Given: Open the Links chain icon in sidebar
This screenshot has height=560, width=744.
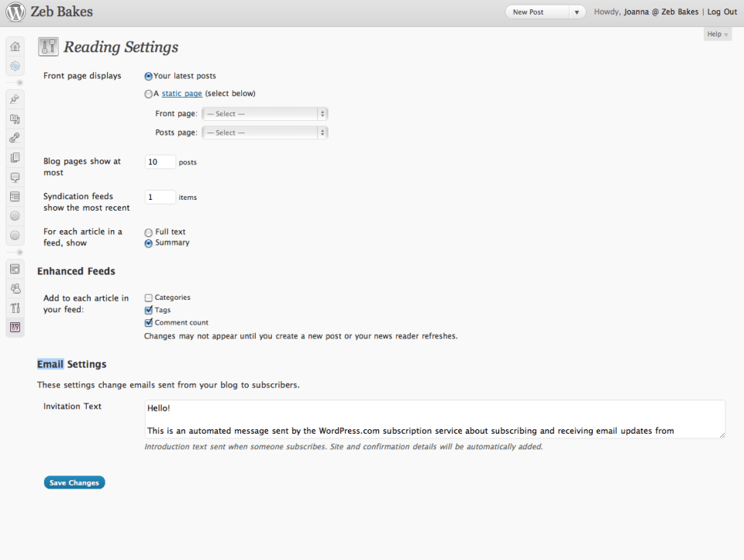Looking at the screenshot, I should [x=15, y=138].
